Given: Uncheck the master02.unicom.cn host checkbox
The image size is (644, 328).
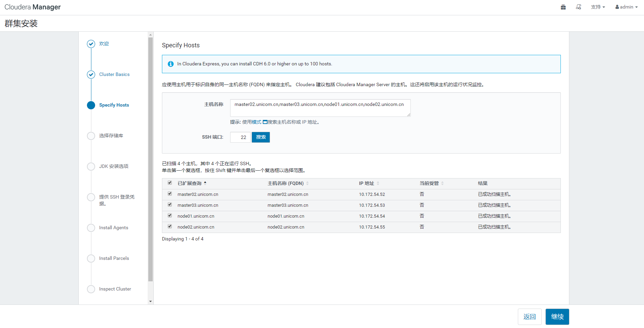Looking at the screenshot, I should coord(170,194).
